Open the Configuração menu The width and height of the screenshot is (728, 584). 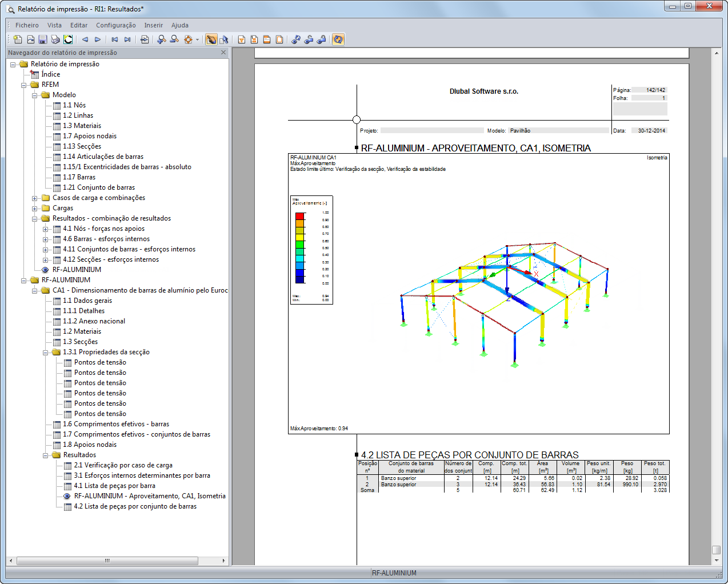point(116,25)
